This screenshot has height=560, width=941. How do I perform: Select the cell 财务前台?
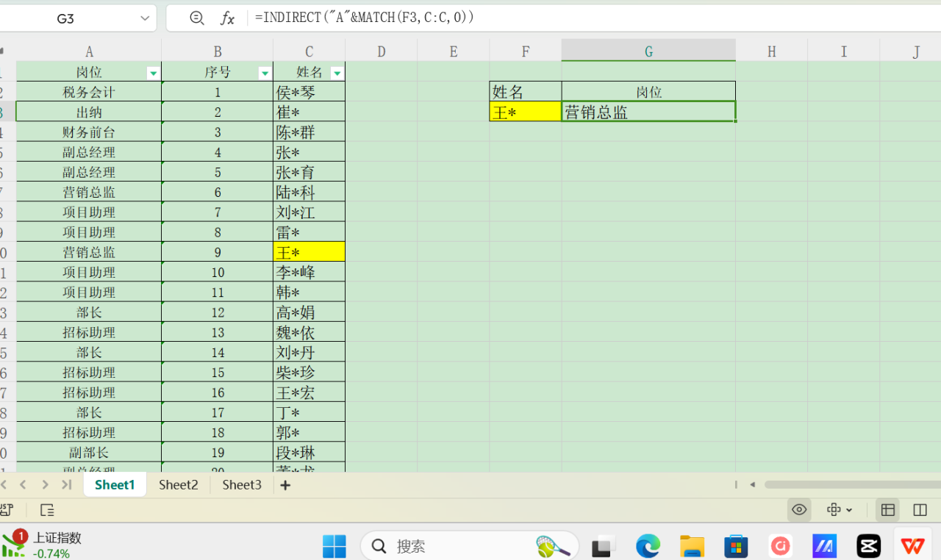pyautogui.click(x=89, y=132)
